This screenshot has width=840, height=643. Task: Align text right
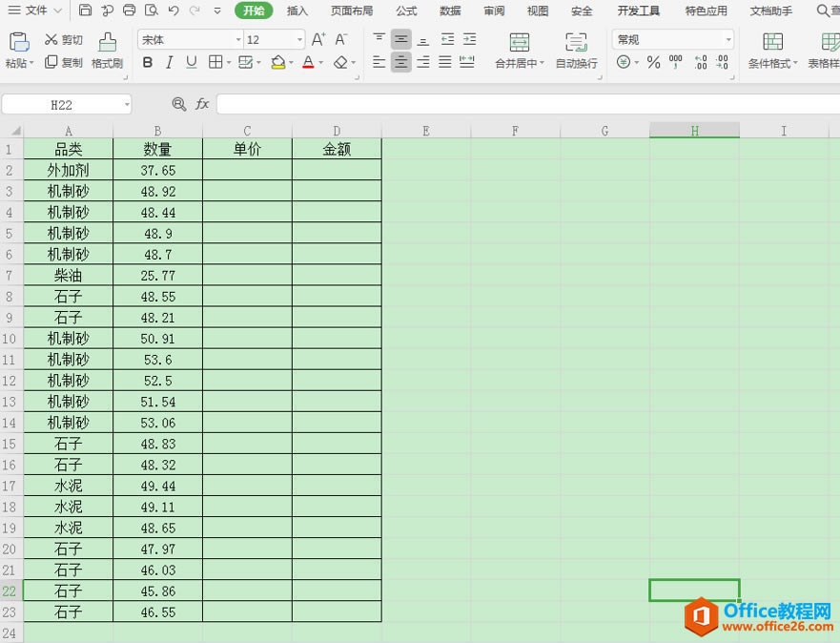[423, 62]
